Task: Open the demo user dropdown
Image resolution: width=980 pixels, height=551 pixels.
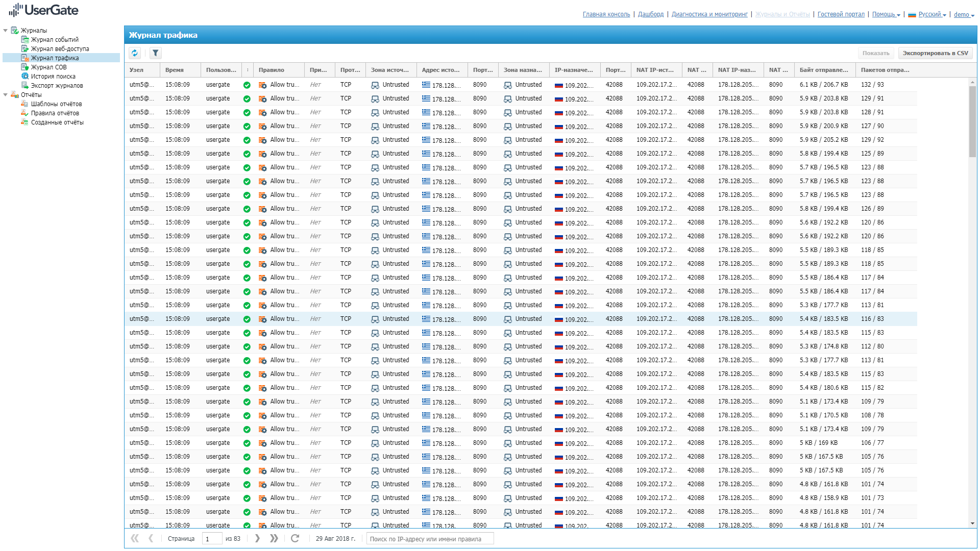Action: [x=964, y=14]
